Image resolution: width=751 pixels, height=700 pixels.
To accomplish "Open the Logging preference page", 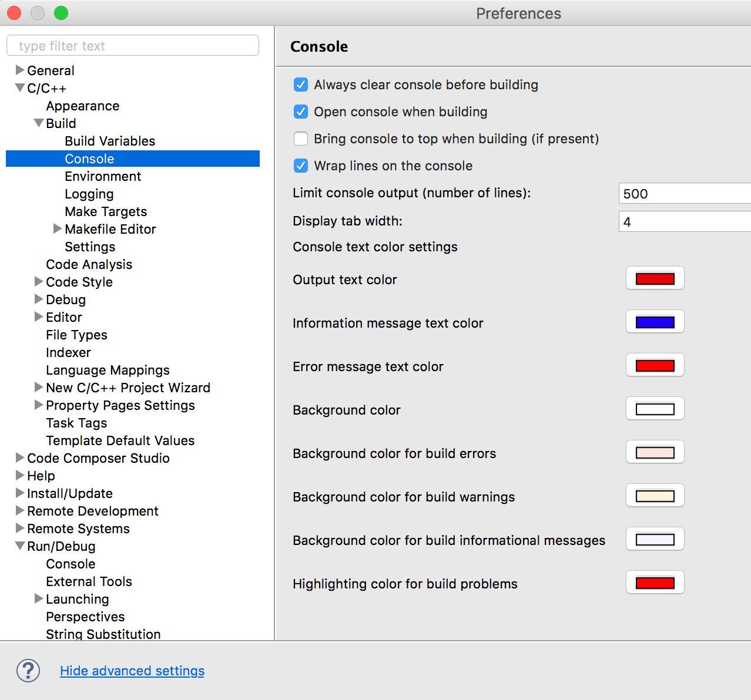I will (89, 194).
